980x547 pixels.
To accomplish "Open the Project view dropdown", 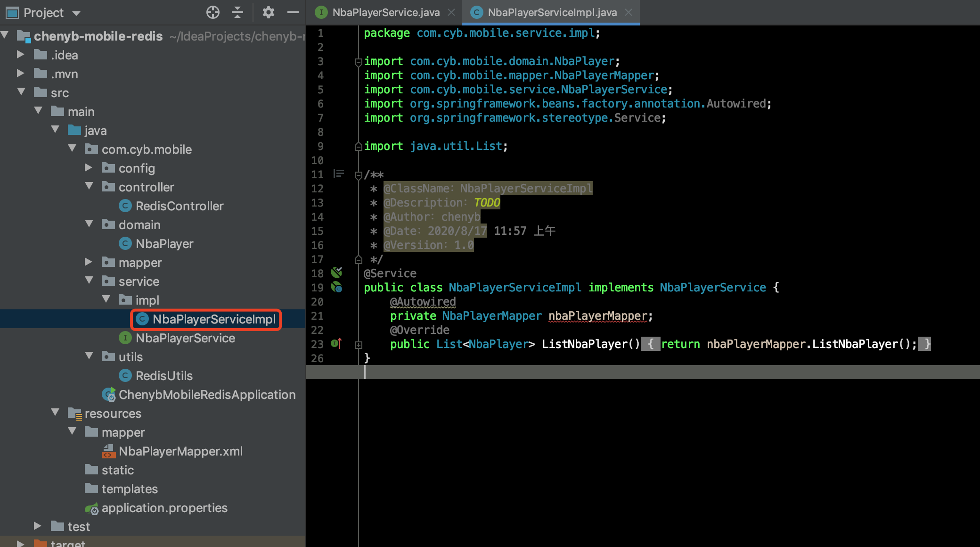I will 76,13.
